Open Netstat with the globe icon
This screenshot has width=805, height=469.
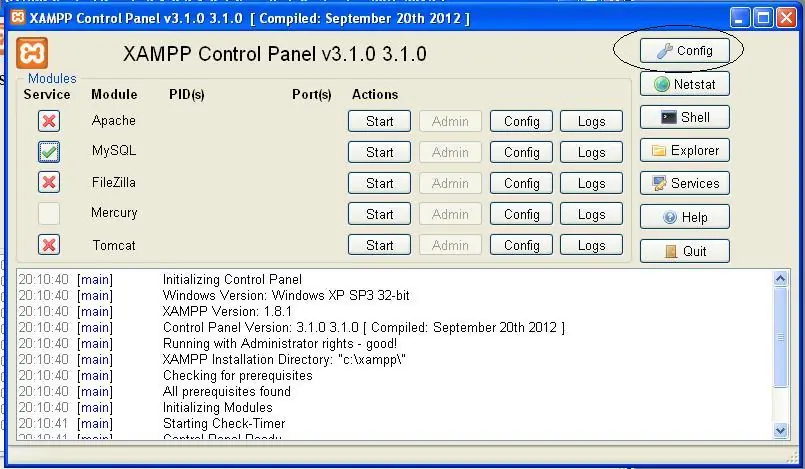coord(684,84)
